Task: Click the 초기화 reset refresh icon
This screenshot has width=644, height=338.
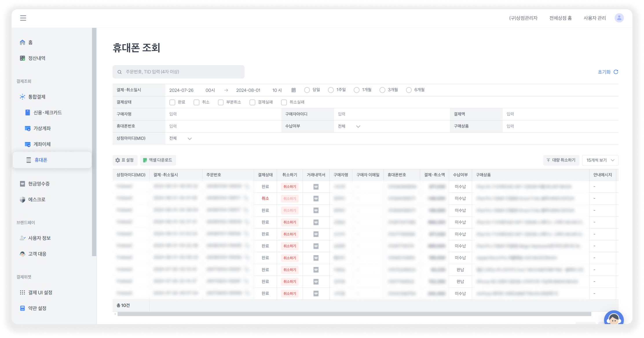Action: [x=616, y=72]
